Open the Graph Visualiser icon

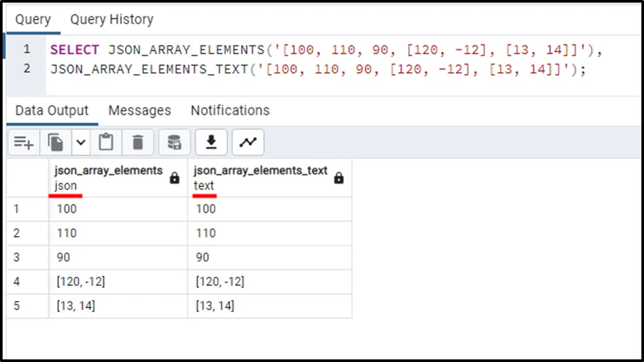(x=248, y=142)
